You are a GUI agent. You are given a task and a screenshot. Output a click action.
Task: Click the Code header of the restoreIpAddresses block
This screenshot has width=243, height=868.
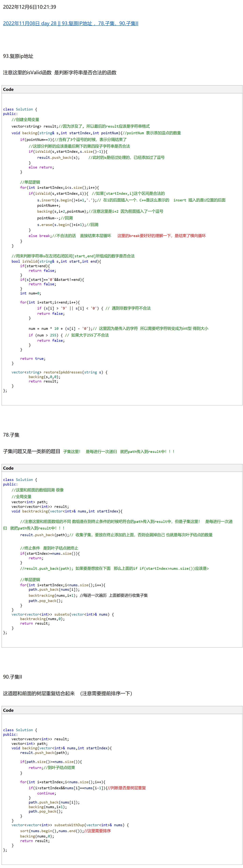coord(122,89)
